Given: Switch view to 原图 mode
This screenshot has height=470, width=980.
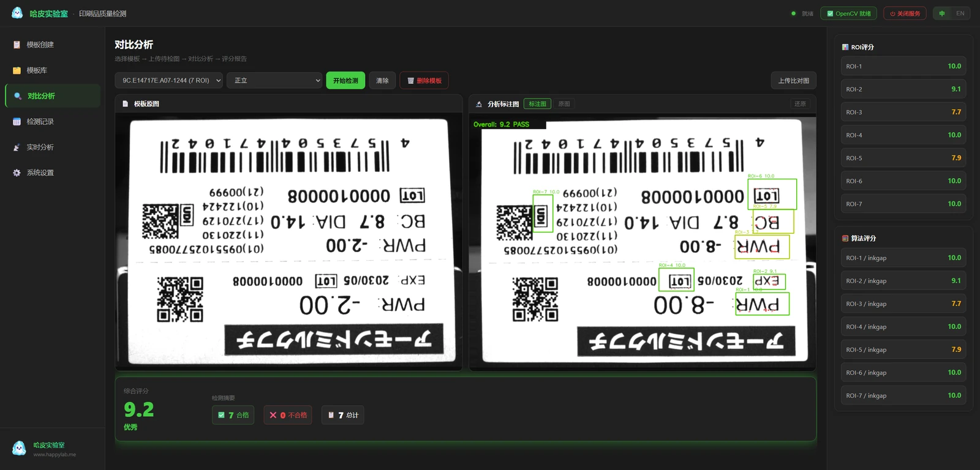Looking at the screenshot, I should [564, 104].
